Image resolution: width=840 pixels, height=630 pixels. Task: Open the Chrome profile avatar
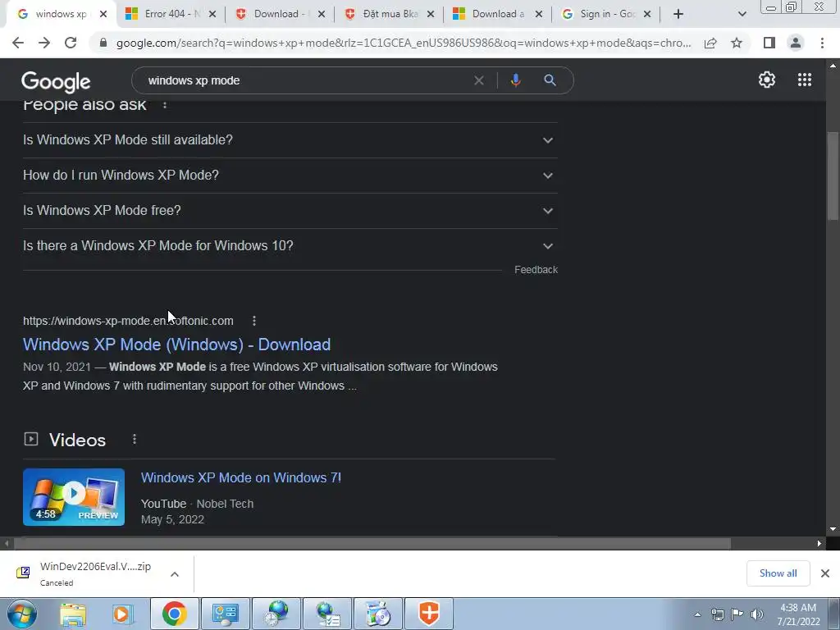796,43
